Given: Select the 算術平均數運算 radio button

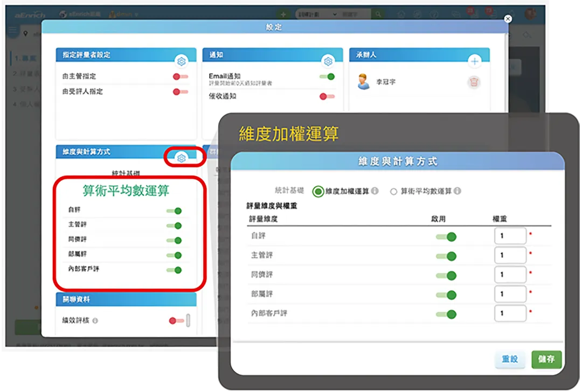Looking at the screenshot, I should (x=393, y=191).
